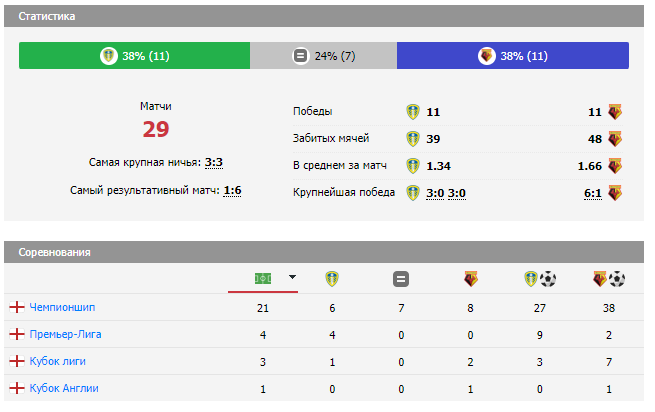
Task: Click Watford's biggest win score 6:1
Action: tap(593, 192)
